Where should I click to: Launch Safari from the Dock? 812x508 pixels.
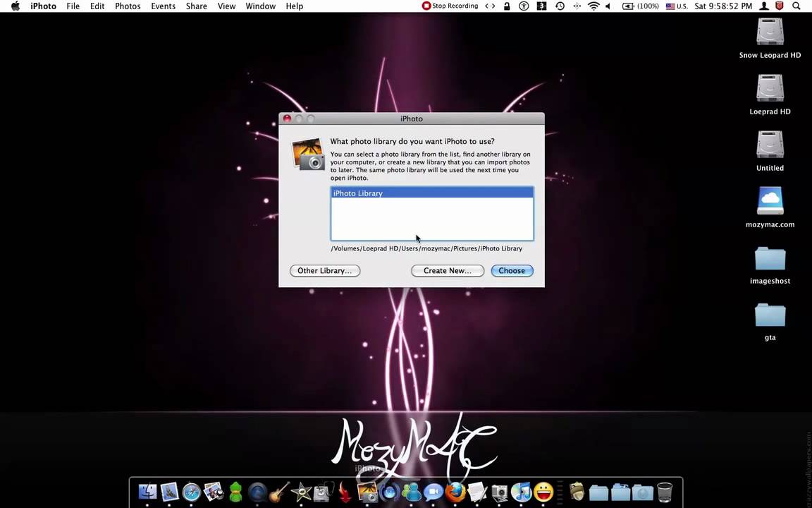tap(191, 491)
